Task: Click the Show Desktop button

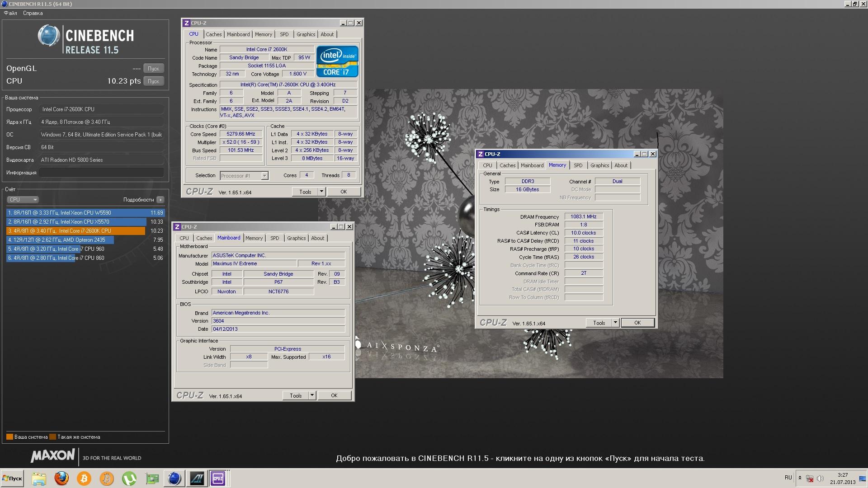Action: pyautogui.click(x=863, y=478)
